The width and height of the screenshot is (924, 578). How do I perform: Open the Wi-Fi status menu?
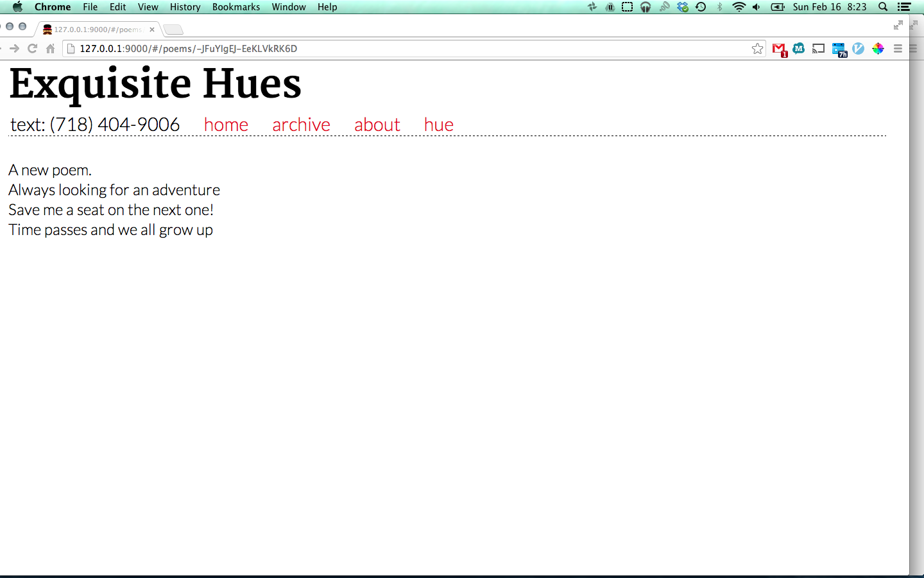(739, 7)
